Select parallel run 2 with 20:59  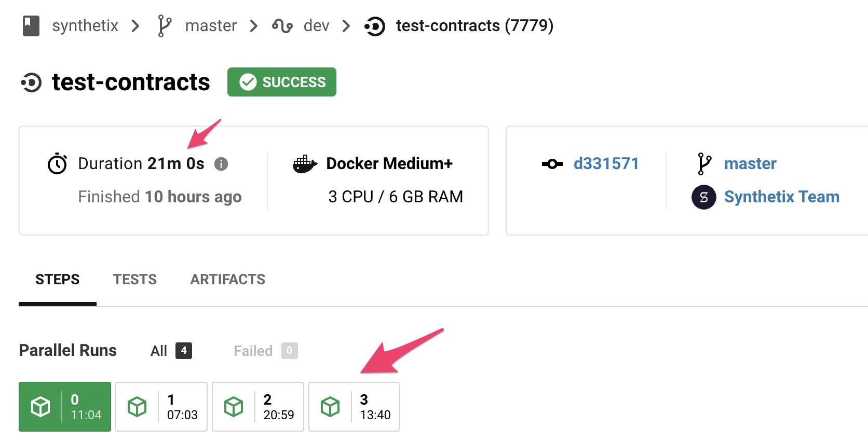coord(258,407)
